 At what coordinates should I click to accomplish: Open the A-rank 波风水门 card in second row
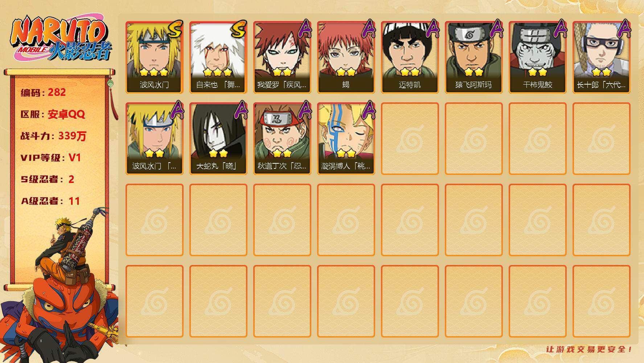pos(155,139)
